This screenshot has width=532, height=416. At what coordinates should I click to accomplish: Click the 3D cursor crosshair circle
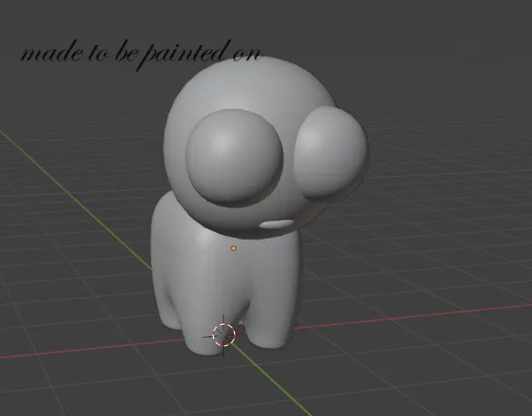[224, 335]
